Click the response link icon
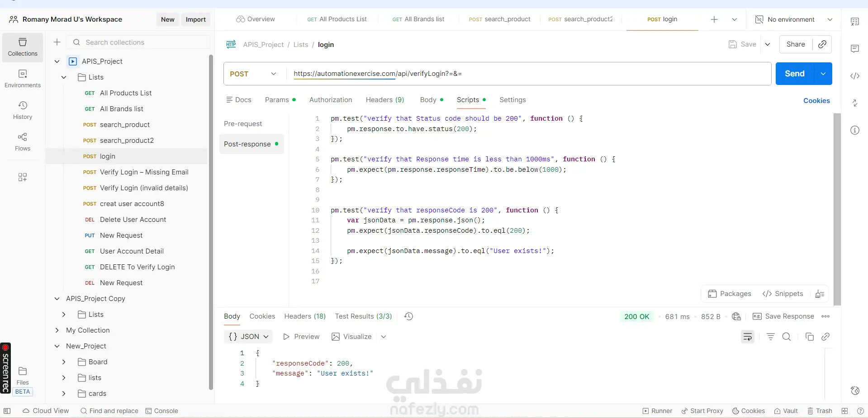The height and width of the screenshot is (418, 868). (x=825, y=337)
